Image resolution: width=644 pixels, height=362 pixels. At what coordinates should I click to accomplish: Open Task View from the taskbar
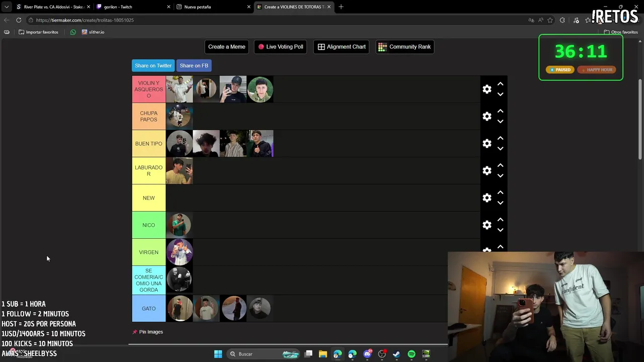308,354
